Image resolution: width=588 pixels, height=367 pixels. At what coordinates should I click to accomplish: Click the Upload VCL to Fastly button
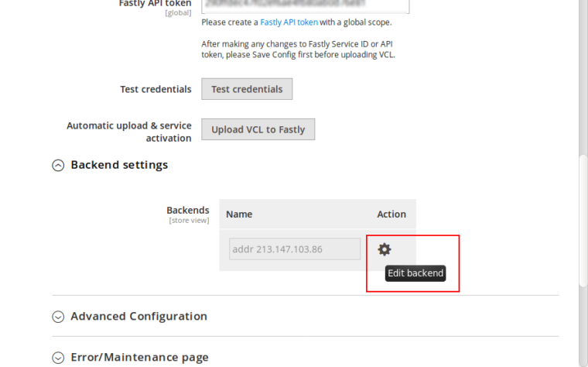point(258,129)
